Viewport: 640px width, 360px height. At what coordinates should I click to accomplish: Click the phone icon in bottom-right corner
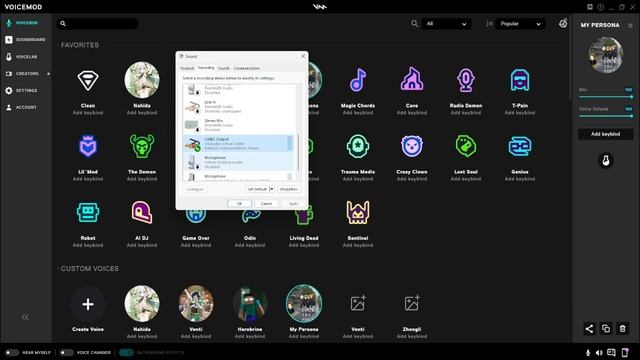coord(624,353)
